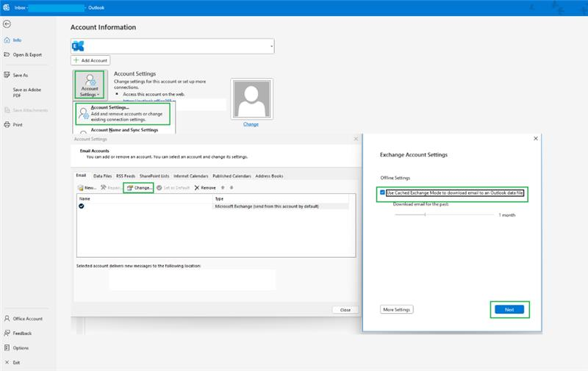
Task: Choose Account Name and Sync Settings
Action: click(x=124, y=130)
